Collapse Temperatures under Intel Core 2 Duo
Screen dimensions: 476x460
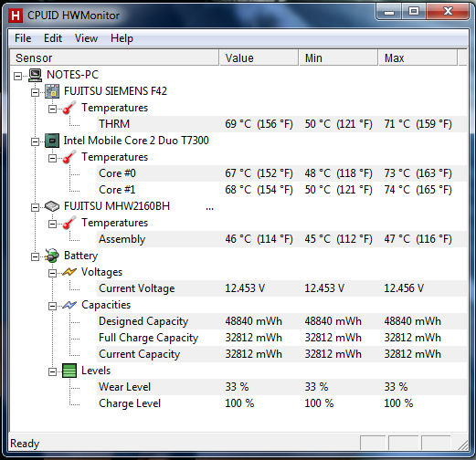pos(52,158)
